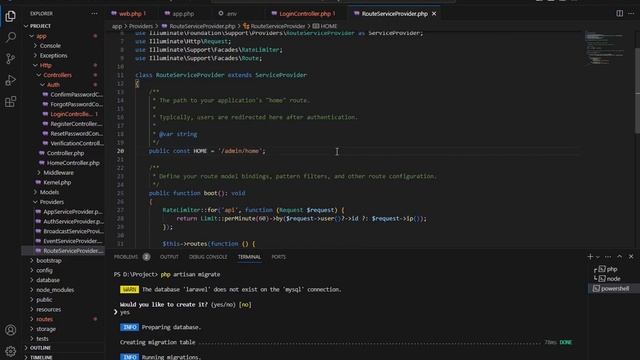Screen dimensions: 640x360
Task: Open Explorer panel more actions ellipsis
Action: pyautogui.click(x=95, y=13)
